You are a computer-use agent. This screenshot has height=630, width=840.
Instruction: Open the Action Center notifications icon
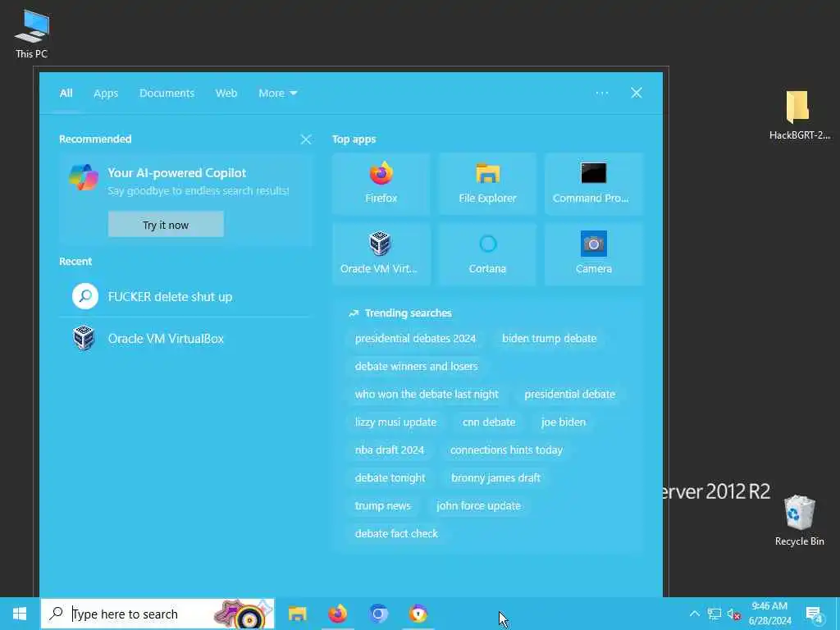[814, 614]
